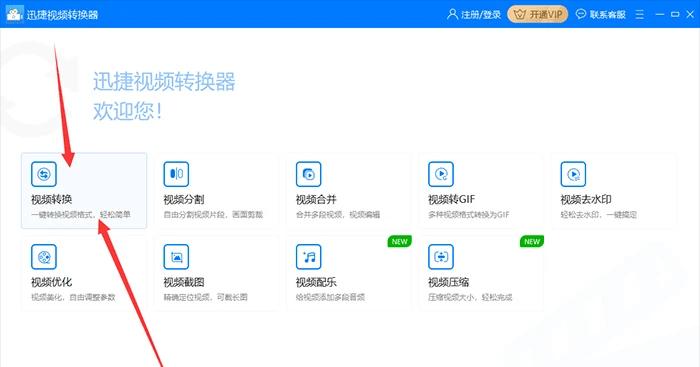Minimize the window
The height and width of the screenshot is (367, 700).
(x=659, y=14)
